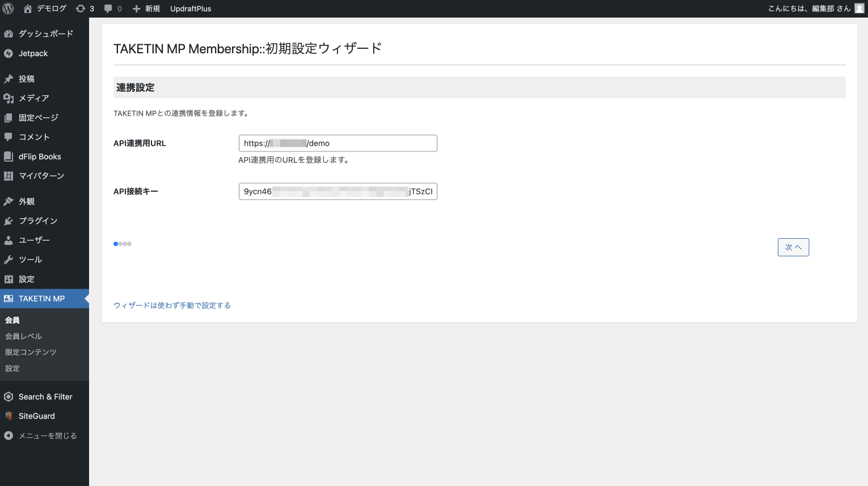Click the 固定ページ pages icon
868x486 pixels.
click(9, 117)
